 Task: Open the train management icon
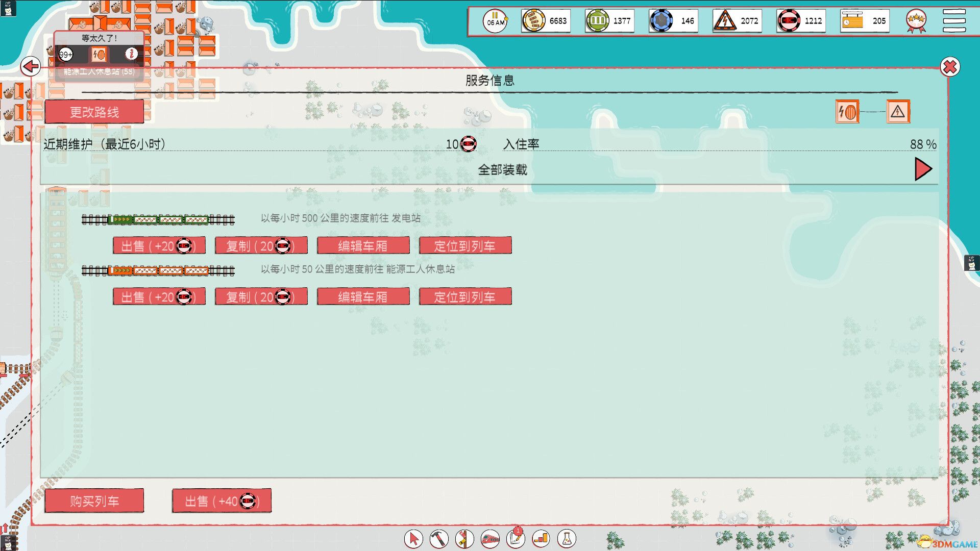[490, 538]
